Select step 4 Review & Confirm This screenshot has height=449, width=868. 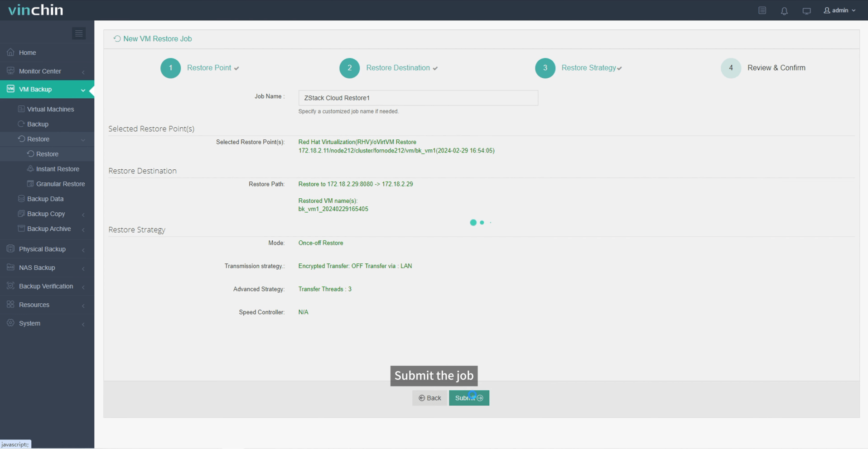[x=763, y=68]
